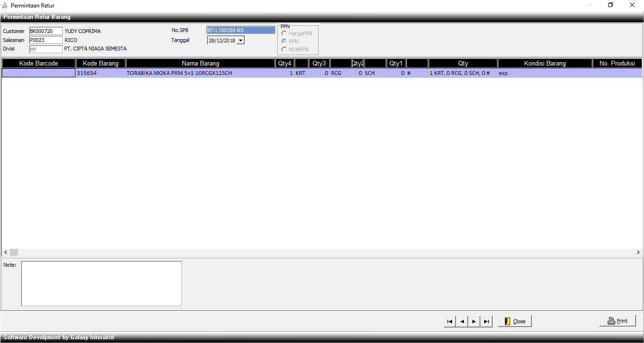The image size is (644, 343).
Task: Click the Kode Barang column header
Action: tap(100, 63)
